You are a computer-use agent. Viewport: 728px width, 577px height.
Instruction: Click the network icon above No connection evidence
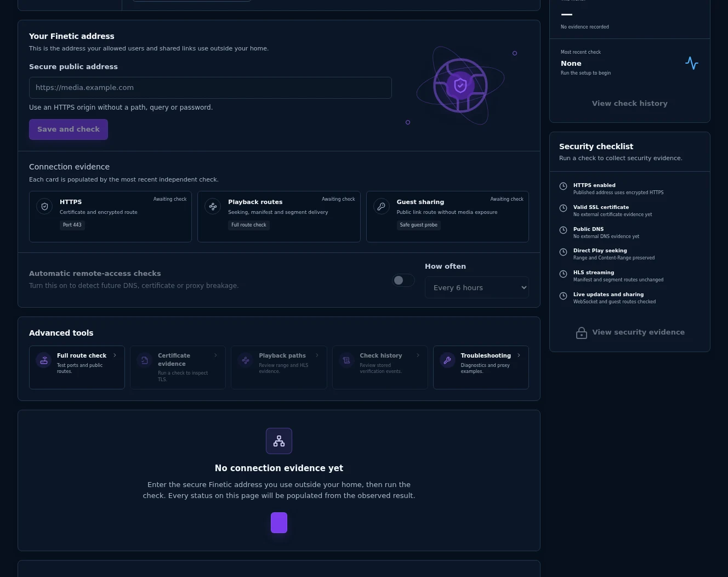(279, 441)
